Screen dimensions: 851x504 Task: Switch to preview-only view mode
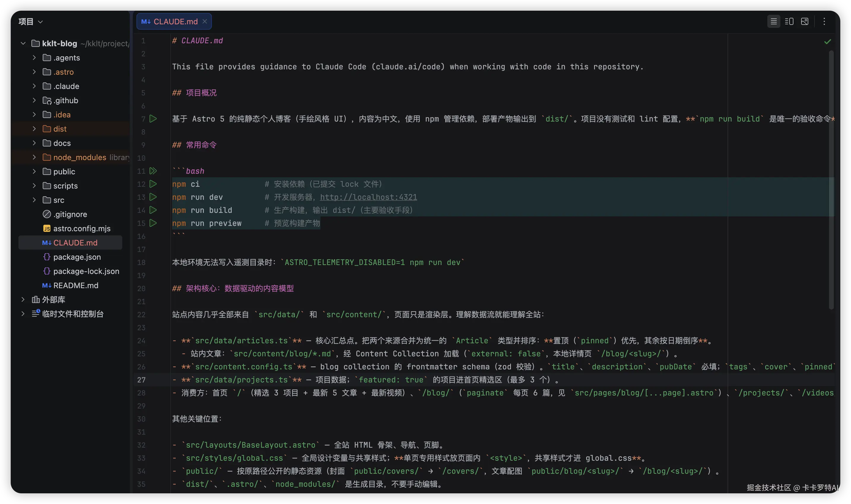pyautogui.click(x=804, y=21)
